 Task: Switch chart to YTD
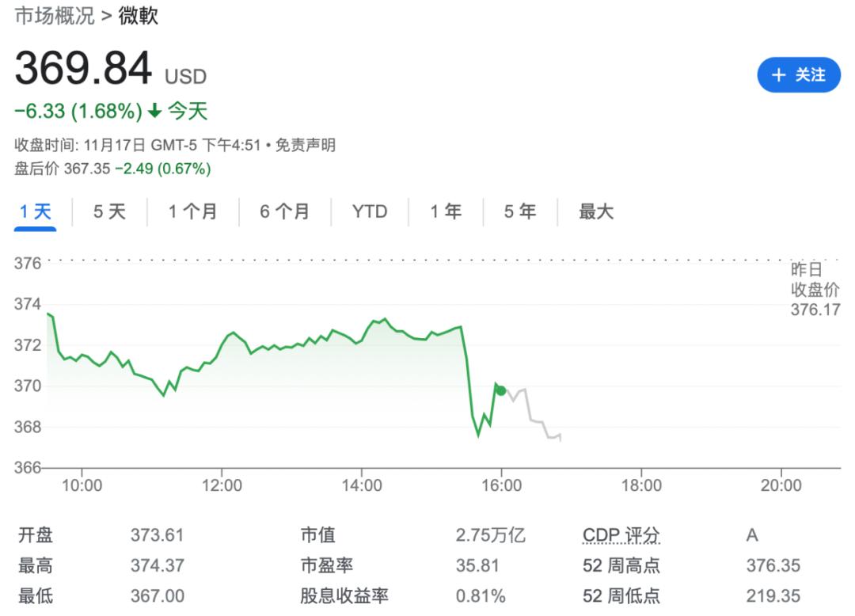(370, 211)
